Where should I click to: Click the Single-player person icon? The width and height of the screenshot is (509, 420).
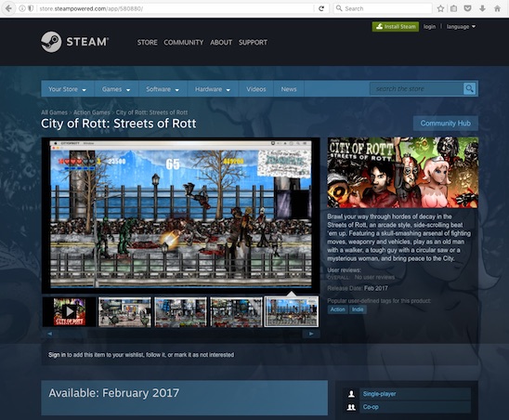point(351,394)
